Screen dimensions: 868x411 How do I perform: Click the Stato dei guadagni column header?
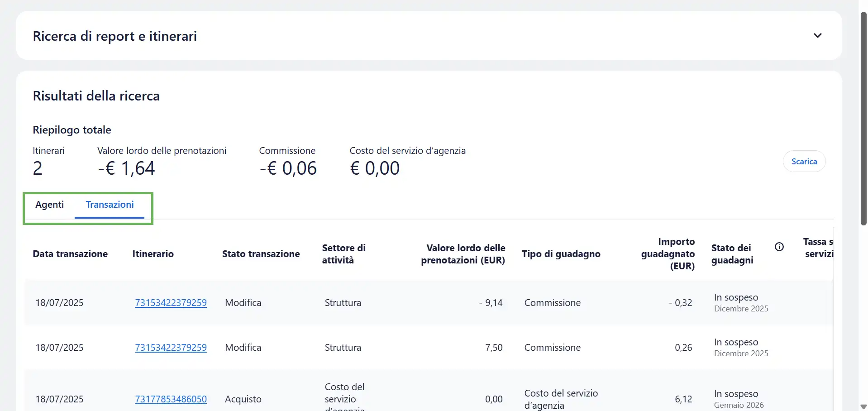pos(732,254)
